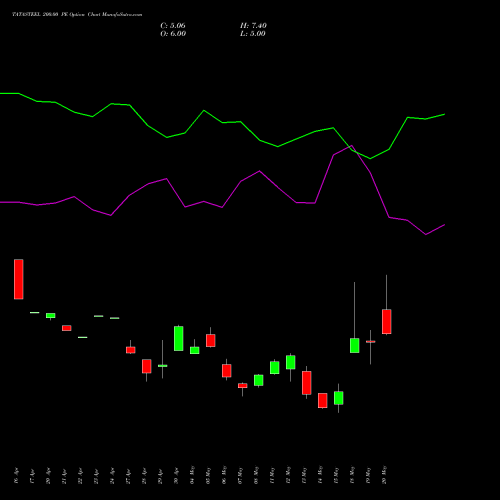Click the 20 May date label
This screenshot has height=500, width=500.
385,475
